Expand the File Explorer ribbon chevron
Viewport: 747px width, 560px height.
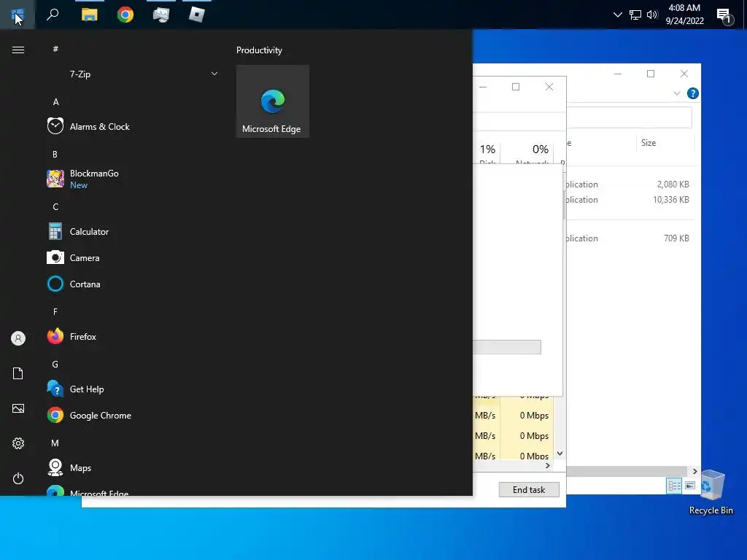click(x=676, y=93)
